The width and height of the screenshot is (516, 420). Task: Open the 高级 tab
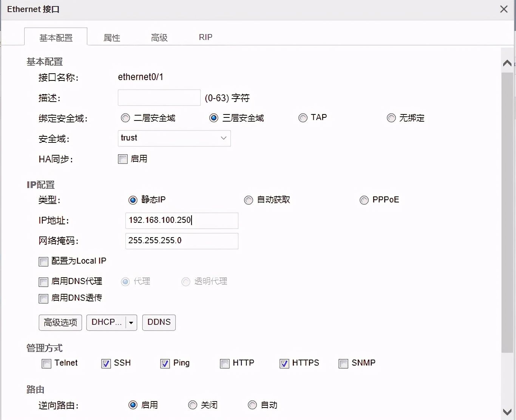coord(159,37)
